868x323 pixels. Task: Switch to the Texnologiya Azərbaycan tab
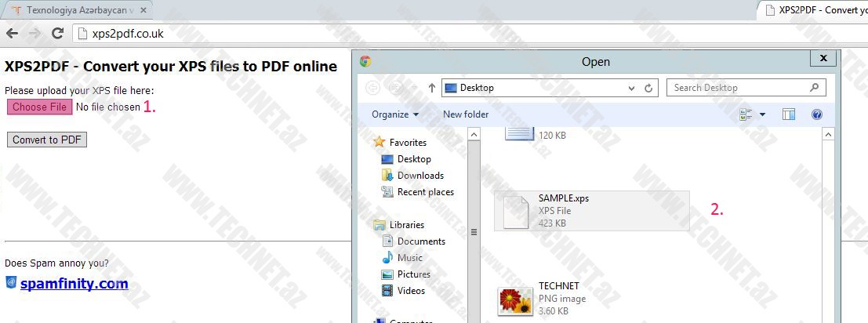pos(78,10)
